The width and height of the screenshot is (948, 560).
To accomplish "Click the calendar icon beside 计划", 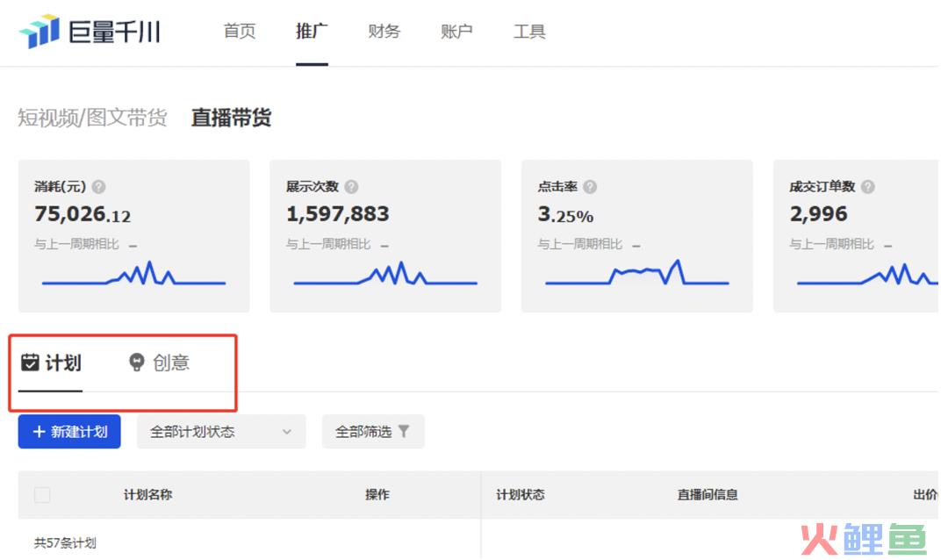I will pyautogui.click(x=30, y=363).
